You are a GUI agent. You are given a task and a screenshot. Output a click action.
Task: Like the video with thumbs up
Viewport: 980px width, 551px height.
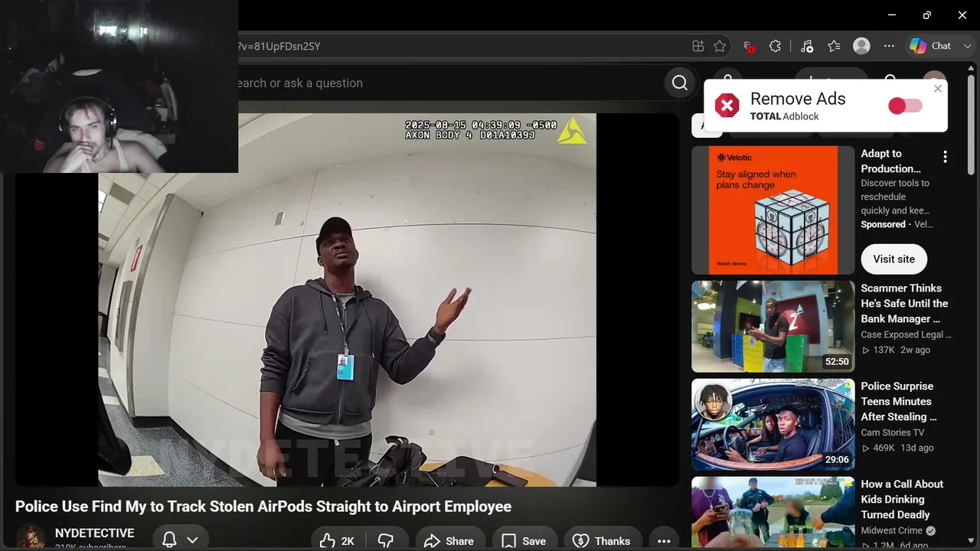coord(337,540)
